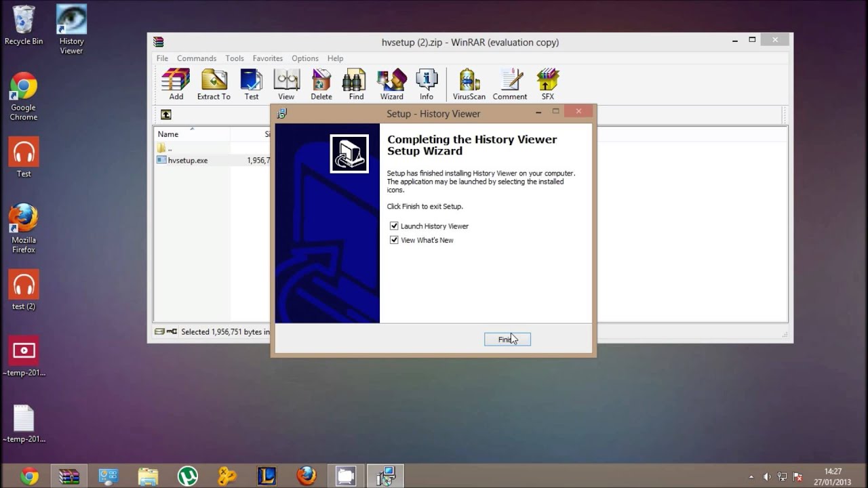Image resolution: width=868 pixels, height=488 pixels.
Task: Click the Finish button in Setup wizard
Action: (x=507, y=340)
